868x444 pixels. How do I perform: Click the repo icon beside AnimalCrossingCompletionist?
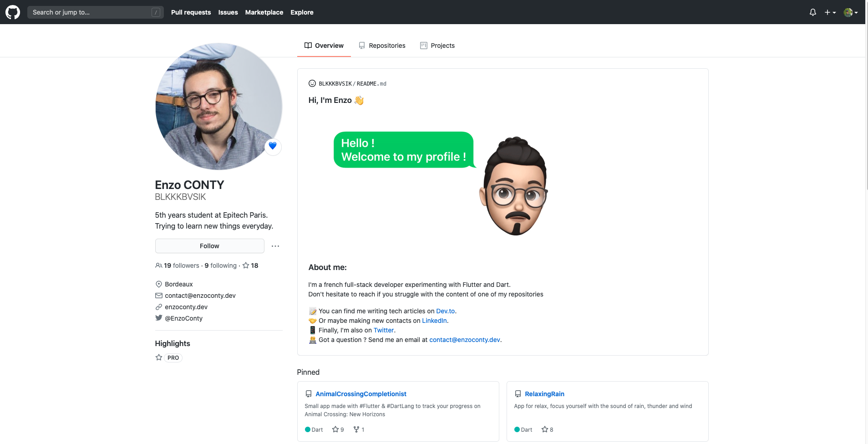point(309,394)
